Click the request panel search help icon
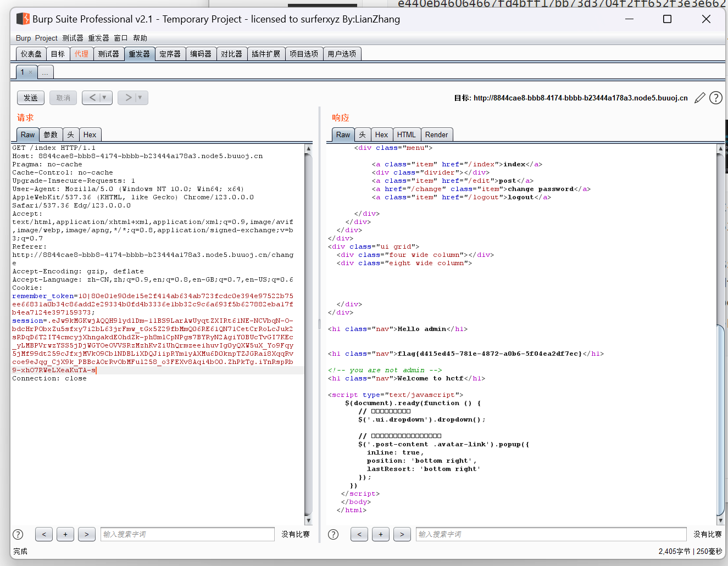This screenshot has height=566, width=728. 18,534
